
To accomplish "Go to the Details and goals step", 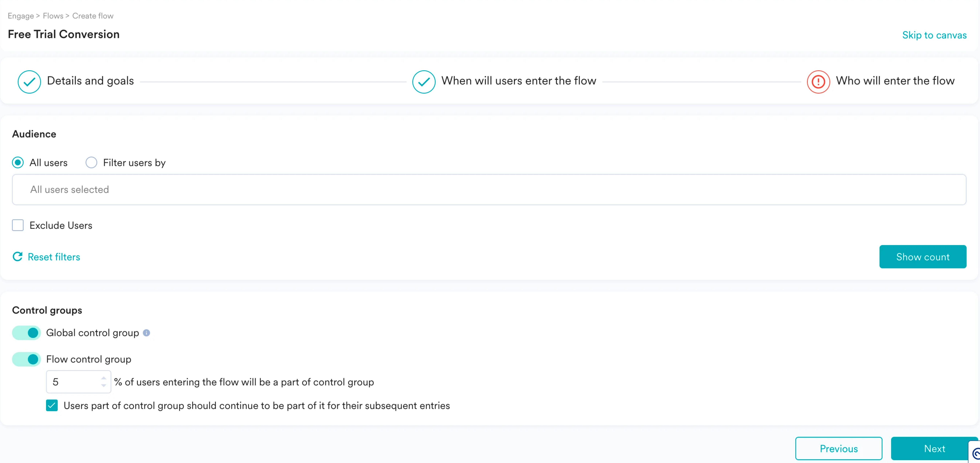I will [x=90, y=81].
